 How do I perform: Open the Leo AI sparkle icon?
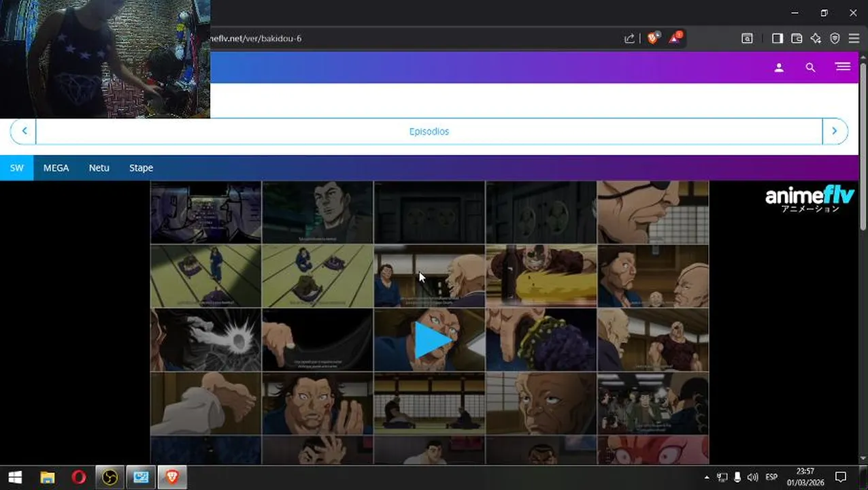[x=816, y=39]
